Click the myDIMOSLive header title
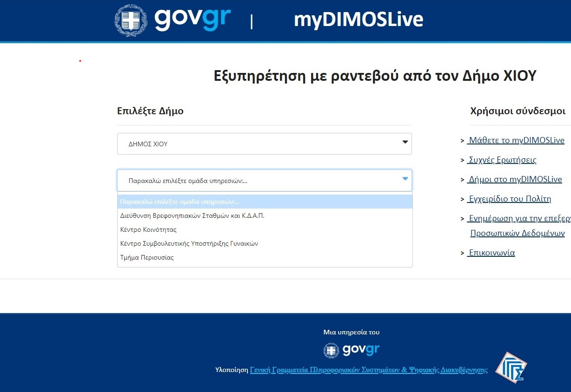Viewport: 571px width, 392px height. click(359, 20)
